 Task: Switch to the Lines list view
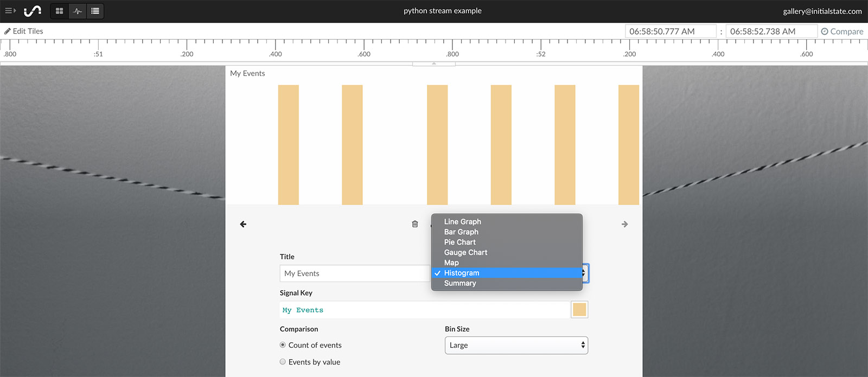click(95, 11)
